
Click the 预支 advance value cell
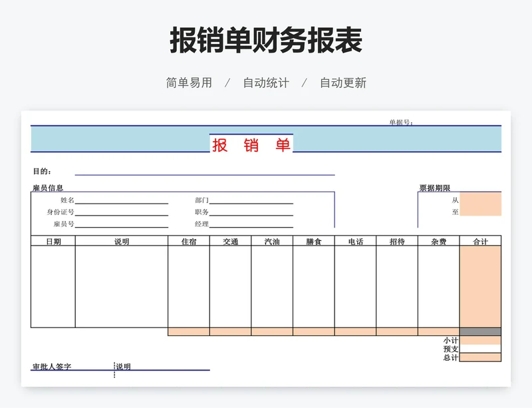[480, 349]
